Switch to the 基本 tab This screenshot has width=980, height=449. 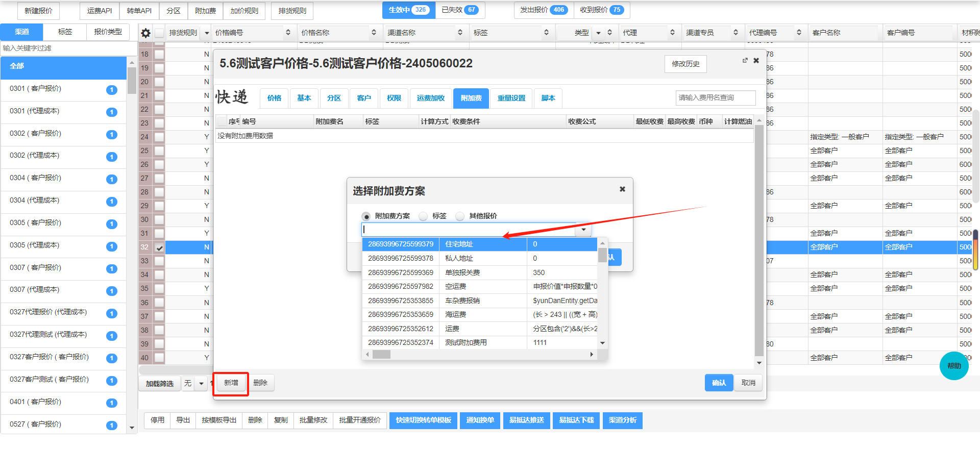click(304, 98)
